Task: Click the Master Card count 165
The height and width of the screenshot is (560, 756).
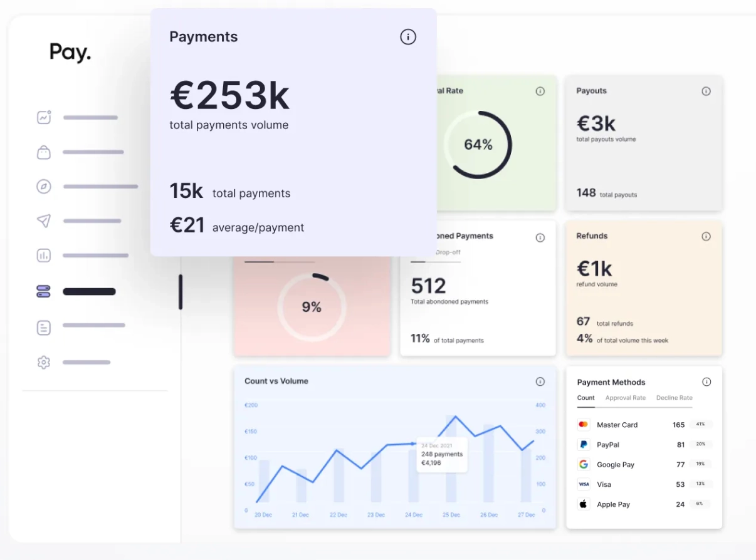Action: (x=678, y=425)
